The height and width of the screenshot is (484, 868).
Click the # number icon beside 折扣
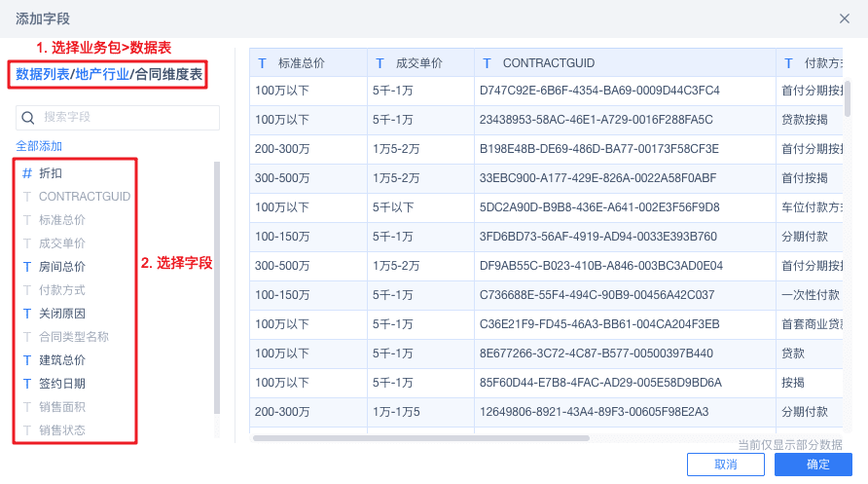[27, 172]
